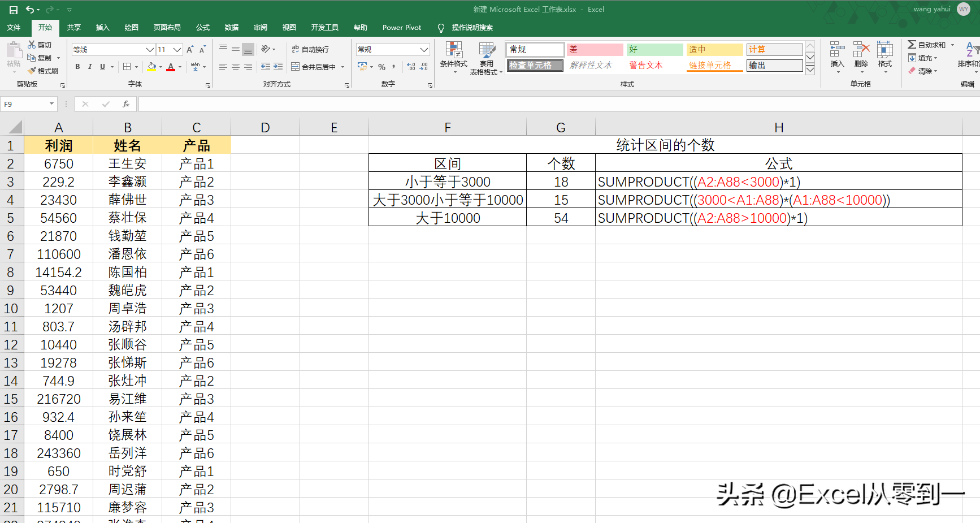Click the Decrease Indent icon
Viewport: 980px width, 523px height.
click(x=266, y=67)
